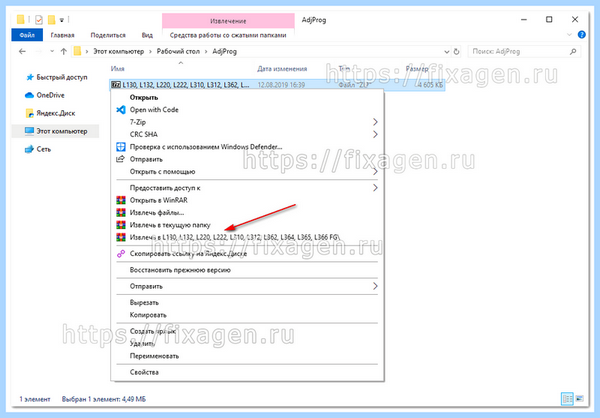This screenshot has height=418, width=600.
Task: Open quick access toolbar customize dropdown
Action: click(62, 20)
